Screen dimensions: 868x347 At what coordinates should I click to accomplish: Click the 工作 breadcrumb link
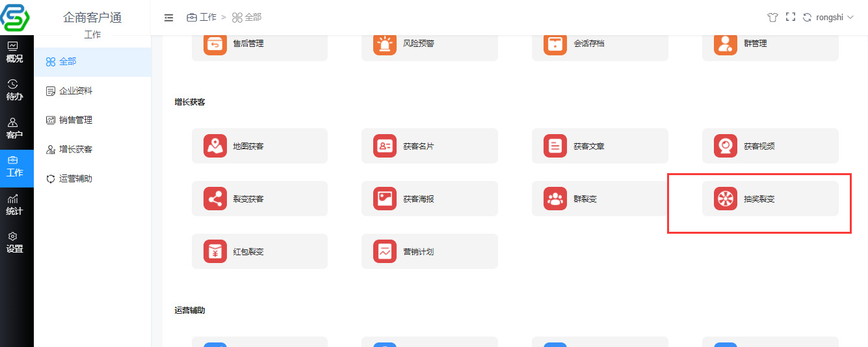[x=202, y=18]
